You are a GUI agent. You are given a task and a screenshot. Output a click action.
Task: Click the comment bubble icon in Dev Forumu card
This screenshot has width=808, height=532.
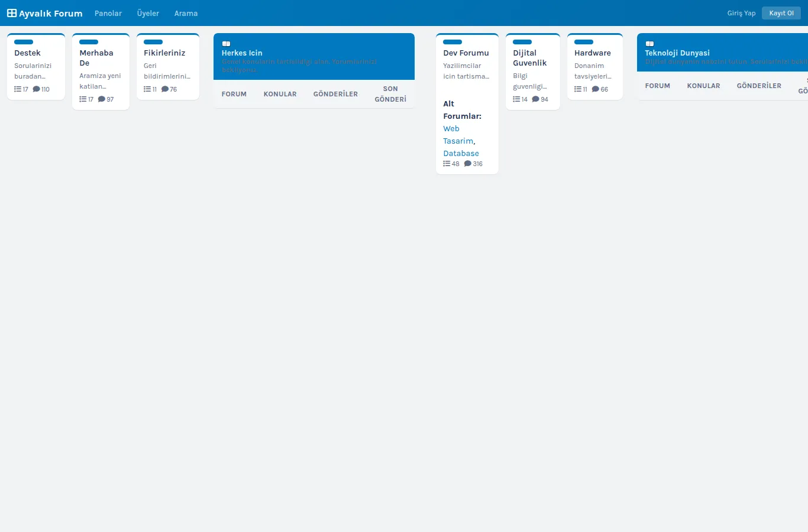tap(468, 164)
